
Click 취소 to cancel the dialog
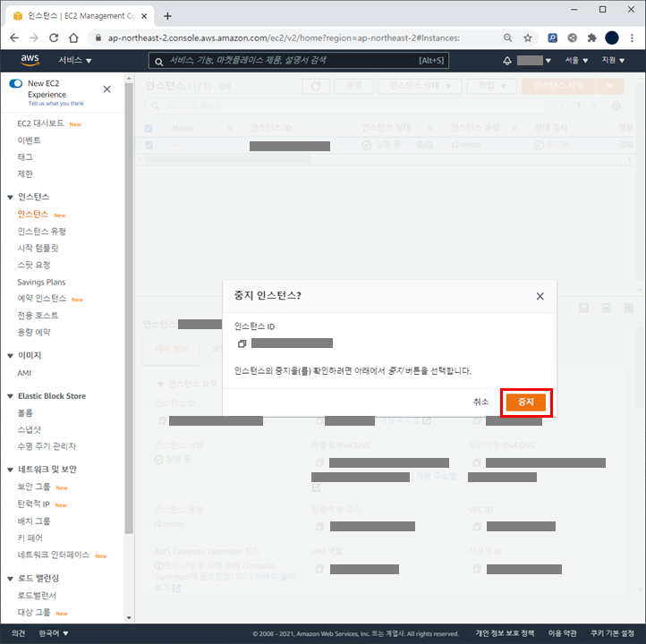tap(480, 402)
